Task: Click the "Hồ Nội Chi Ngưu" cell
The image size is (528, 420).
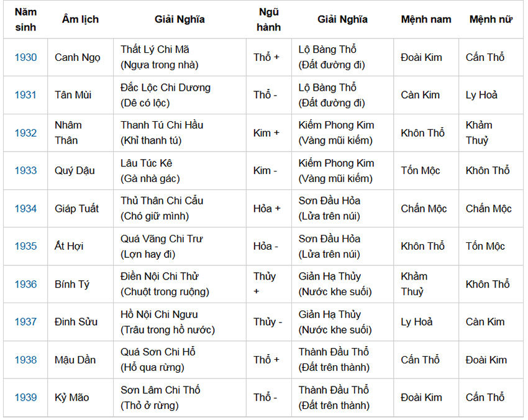Action: 159,314
